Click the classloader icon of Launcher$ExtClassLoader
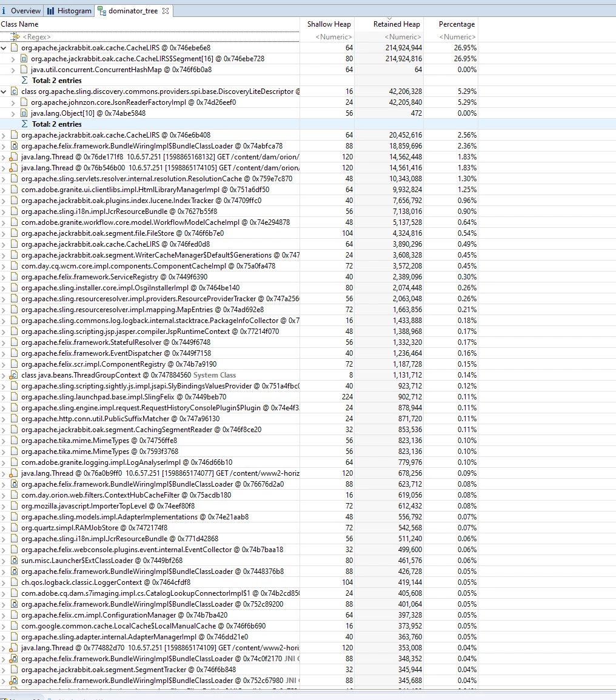This screenshot has height=700, width=616. tap(15, 561)
